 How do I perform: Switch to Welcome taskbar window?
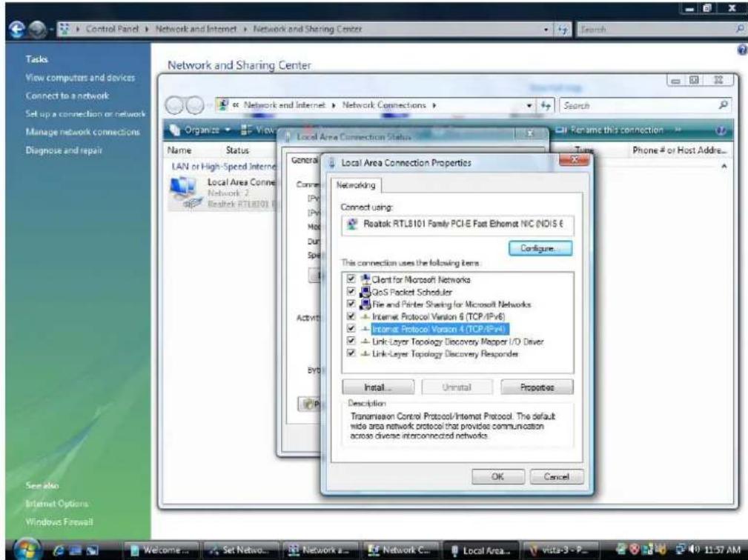[162, 550]
